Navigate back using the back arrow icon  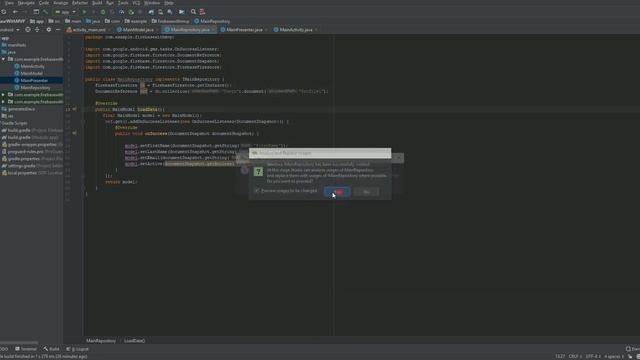click(x=15, y=12)
